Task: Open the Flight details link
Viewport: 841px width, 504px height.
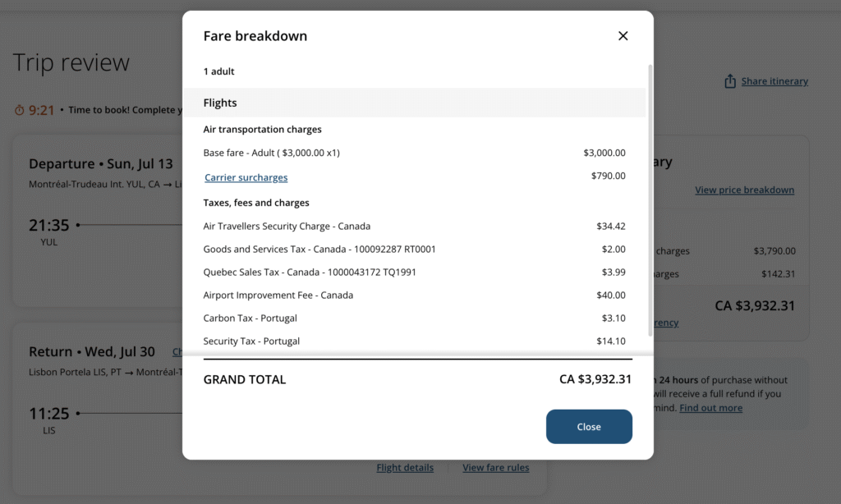Action: coord(405,468)
